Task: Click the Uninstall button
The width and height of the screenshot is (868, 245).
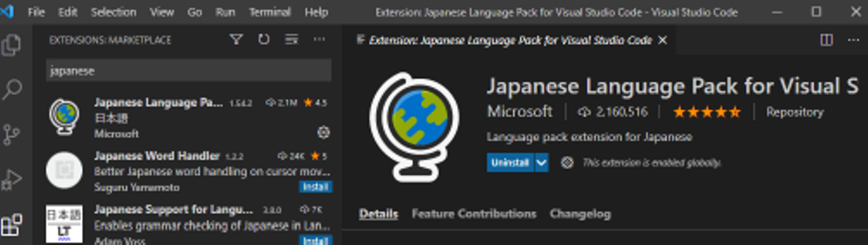Action: pos(510,163)
